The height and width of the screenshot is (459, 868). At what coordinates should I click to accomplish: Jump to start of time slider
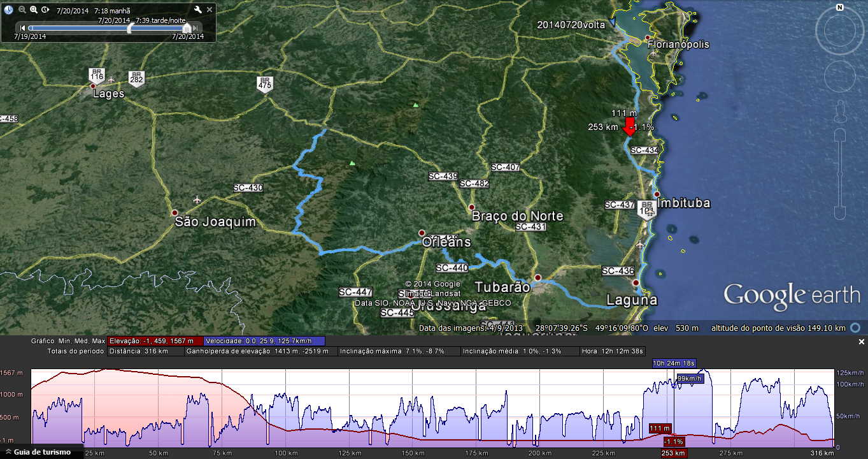[x=22, y=28]
